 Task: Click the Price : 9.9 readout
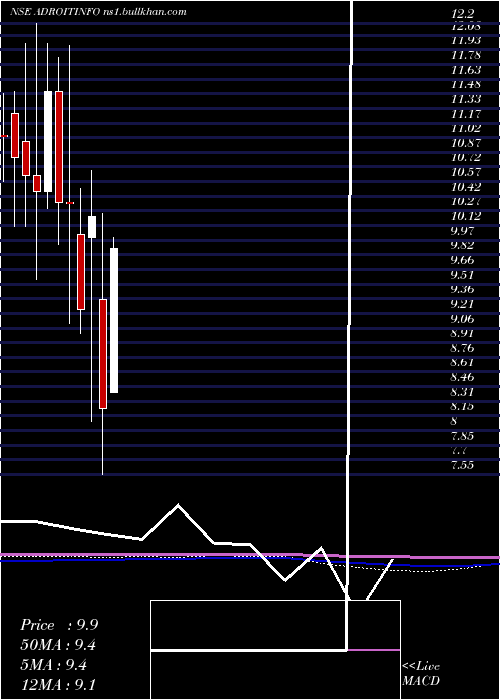pos(59,625)
